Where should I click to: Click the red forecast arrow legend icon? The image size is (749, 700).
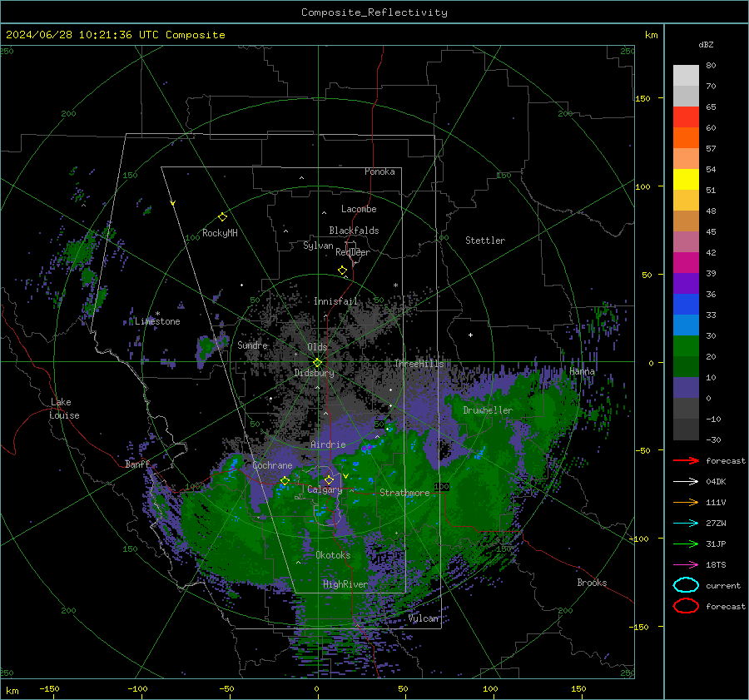click(x=686, y=460)
